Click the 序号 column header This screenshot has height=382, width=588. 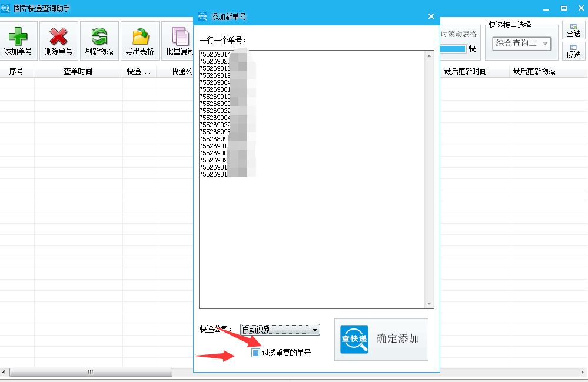pos(16,71)
